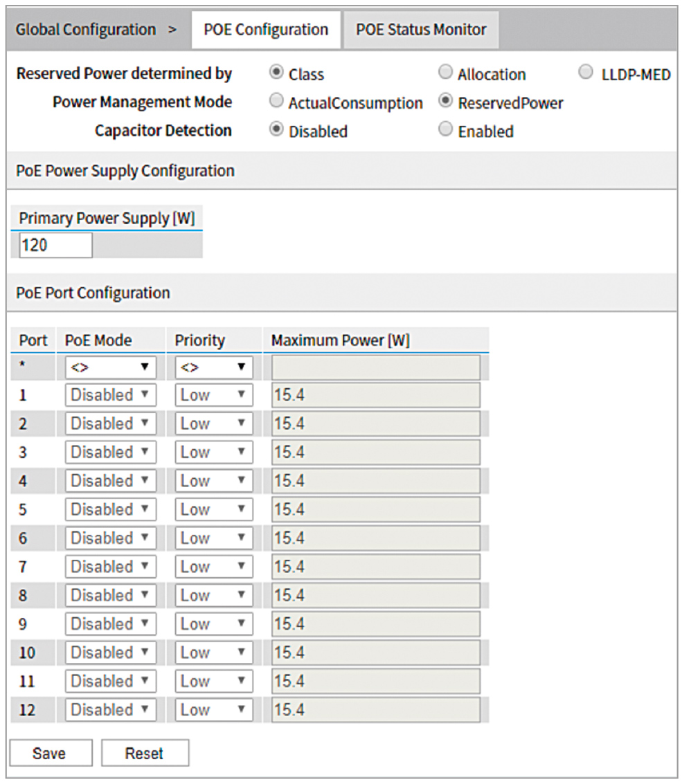Choose LLDP-MED for reserved power
This screenshot has height=784, width=682.
point(586,73)
